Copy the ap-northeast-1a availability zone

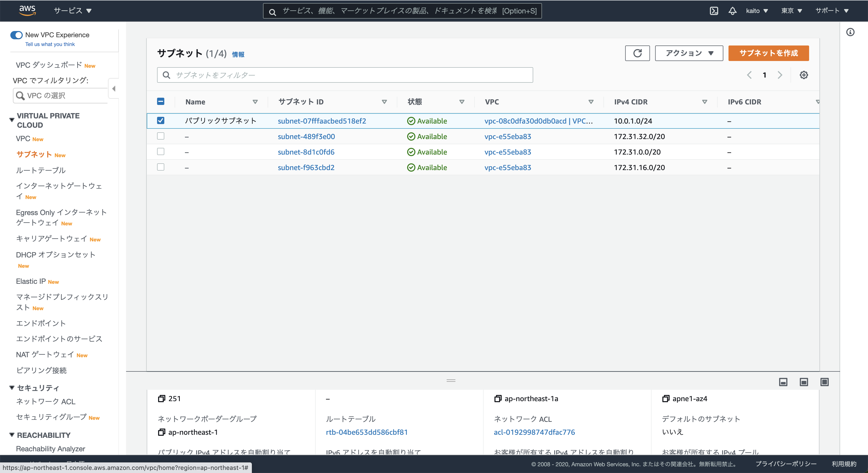point(498,399)
